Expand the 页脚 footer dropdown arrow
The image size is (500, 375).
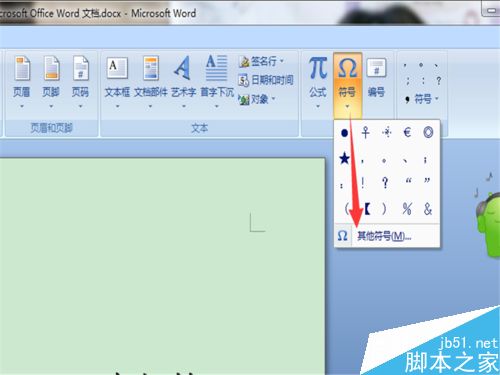point(51,107)
